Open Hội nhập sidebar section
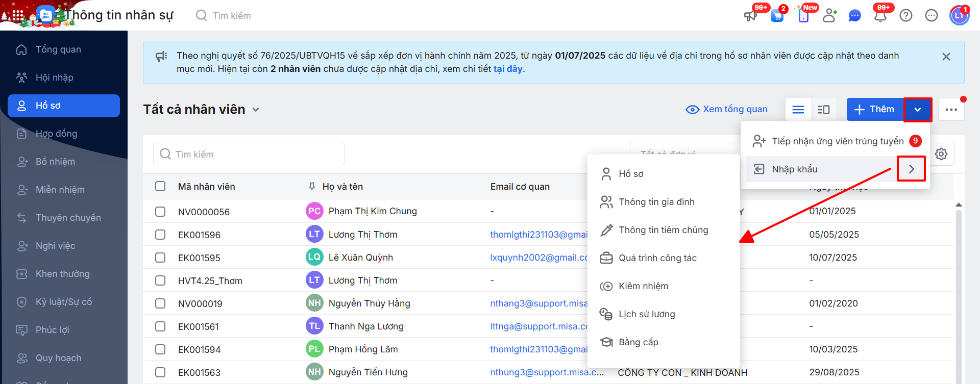Image resolution: width=980 pixels, height=384 pixels. click(x=64, y=78)
